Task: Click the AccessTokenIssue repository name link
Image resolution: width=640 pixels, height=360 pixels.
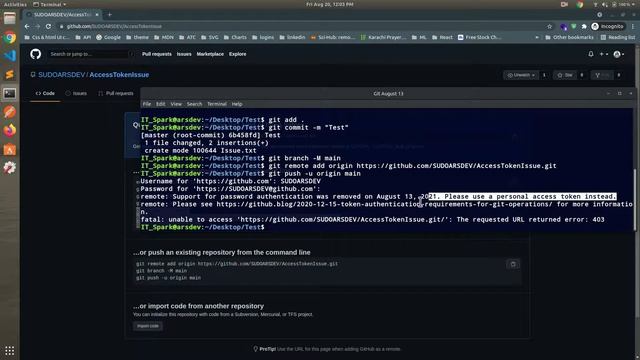Action: 119,75
